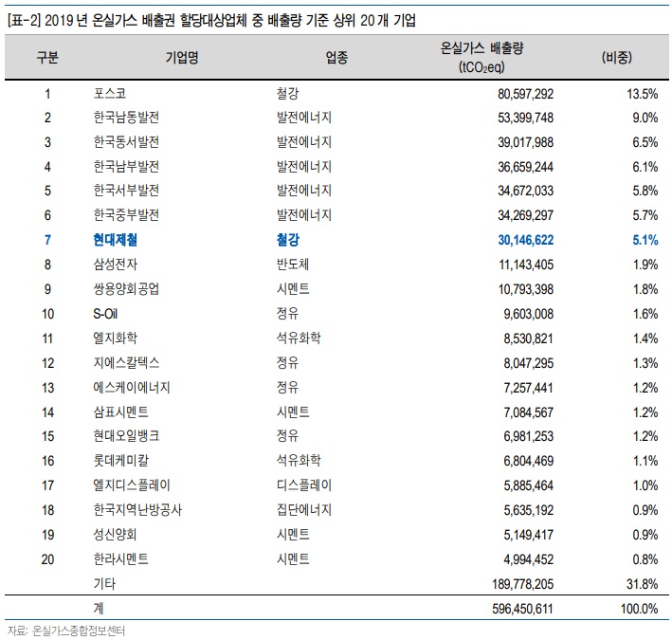This screenshot has height=640, width=672.
Task: Click the '구분' column header
Action: tap(47, 58)
